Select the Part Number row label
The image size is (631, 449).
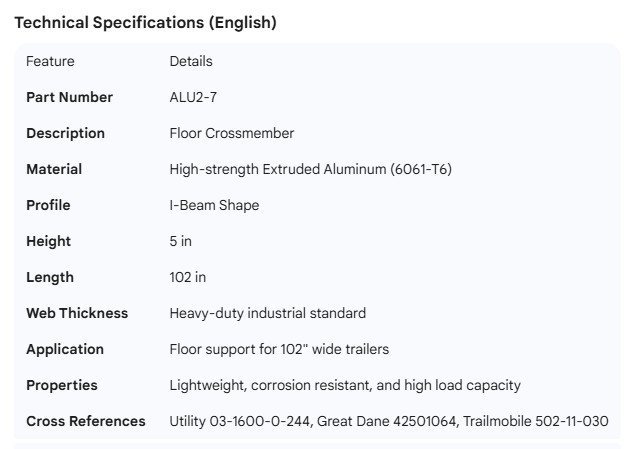click(69, 97)
